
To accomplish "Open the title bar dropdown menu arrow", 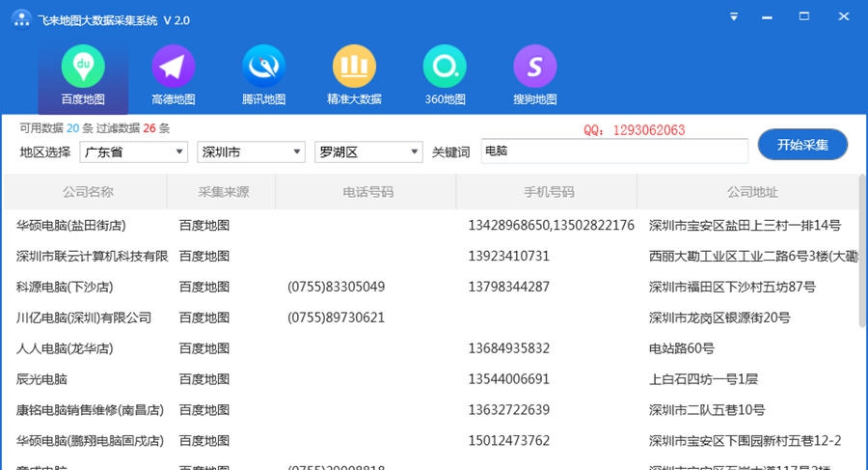I will point(734,16).
